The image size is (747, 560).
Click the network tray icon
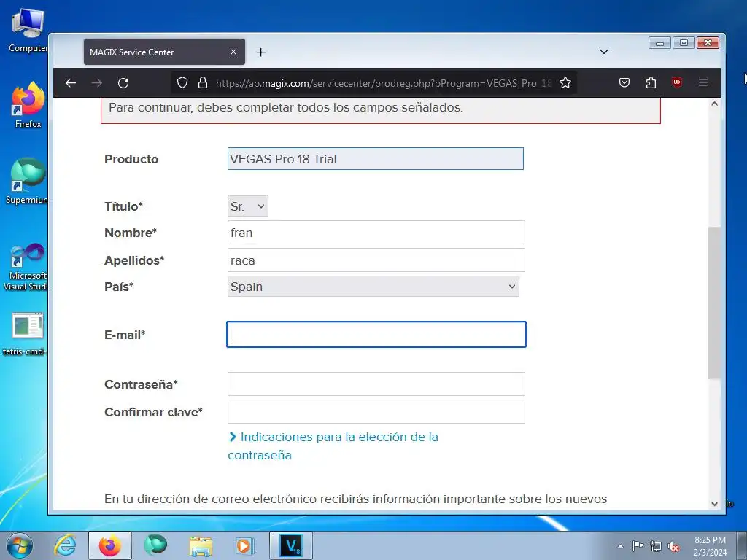pyautogui.click(x=656, y=546)
